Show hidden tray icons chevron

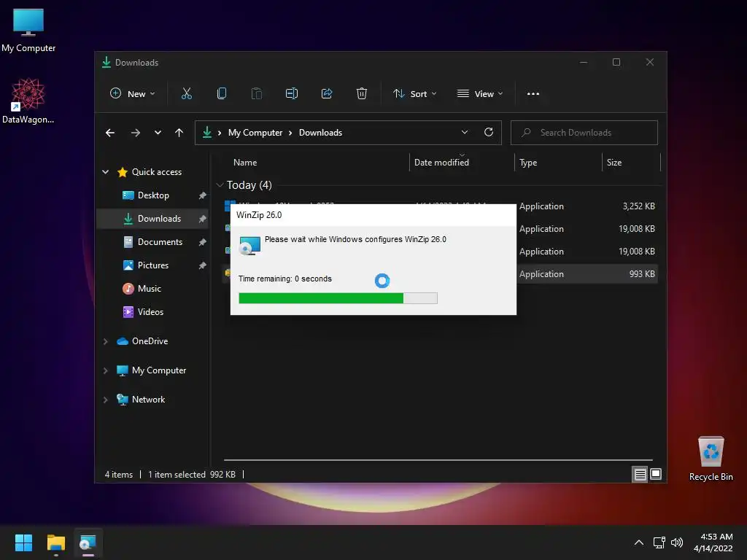[x=639, y=542]
